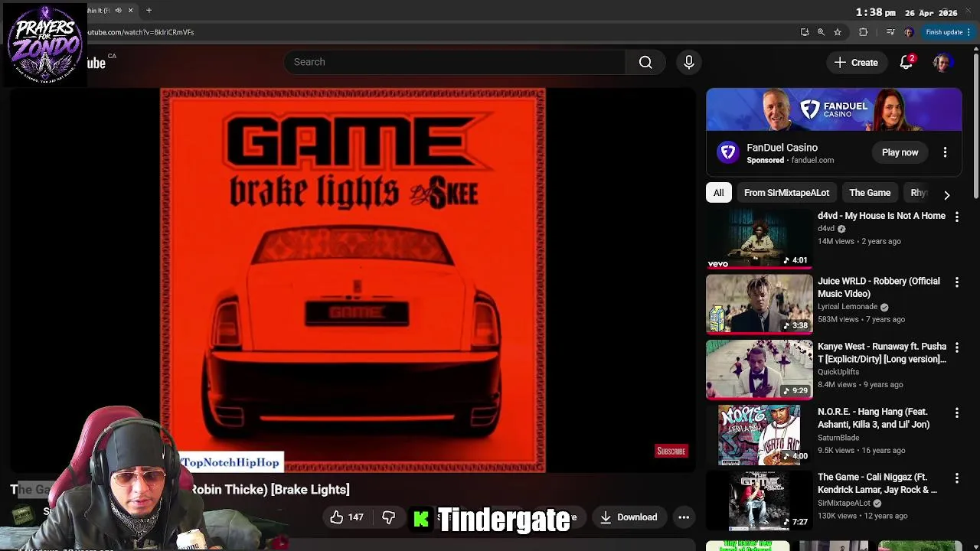Screen dimensions: 980x551
Task: Select The Game filter chip
Action: (x=870, y=193)
